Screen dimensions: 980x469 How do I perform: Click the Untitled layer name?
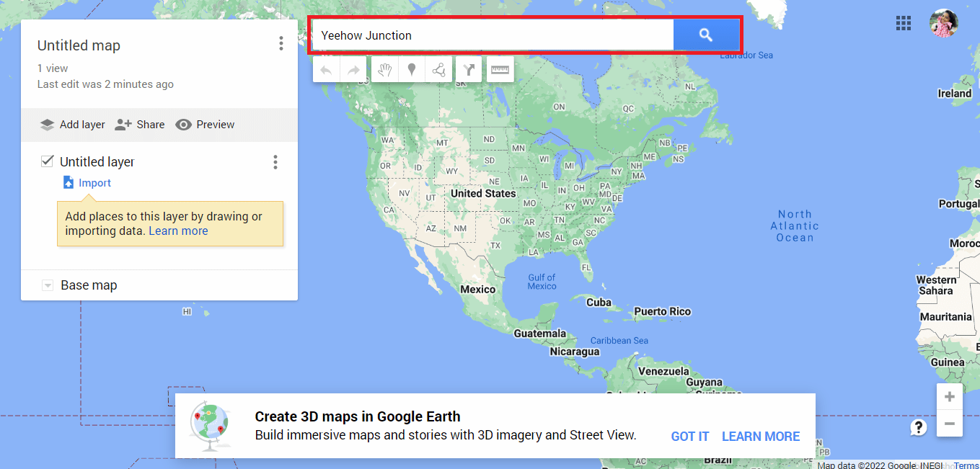point(97,162)
